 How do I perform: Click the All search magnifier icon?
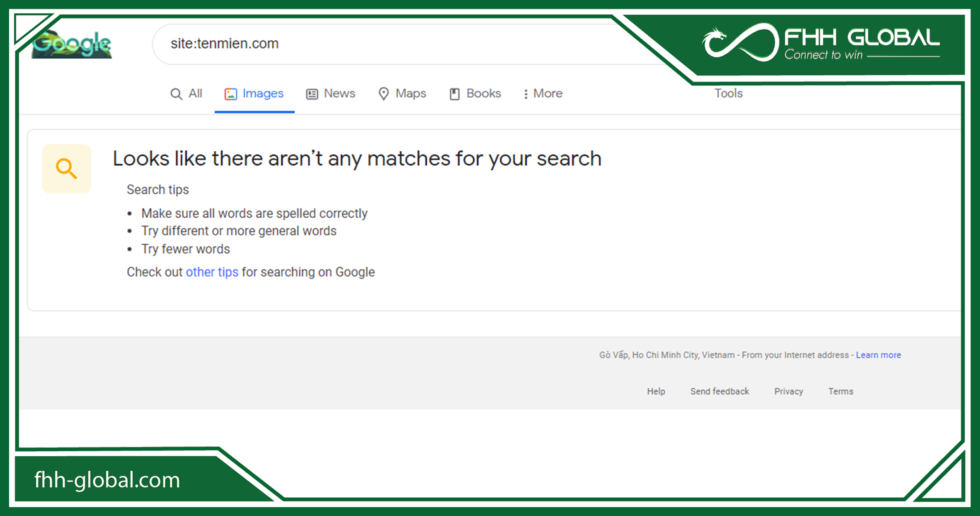pos(176,94)
